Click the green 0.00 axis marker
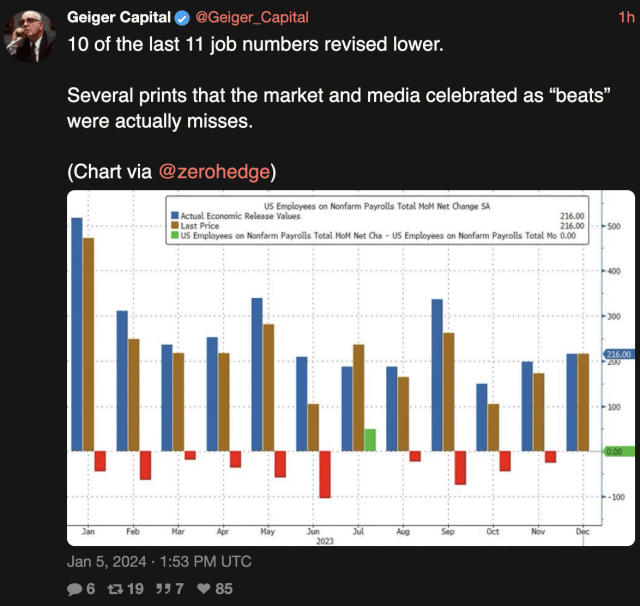The height and width of the screenshot is (606, 640). pyautogui.click(x=619, y=451)
